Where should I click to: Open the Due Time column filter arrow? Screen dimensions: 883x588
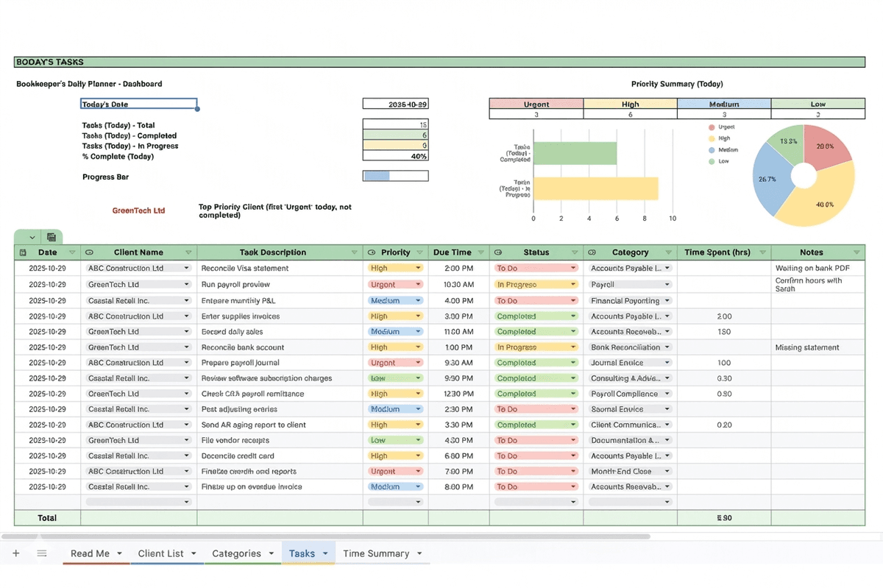480,252
